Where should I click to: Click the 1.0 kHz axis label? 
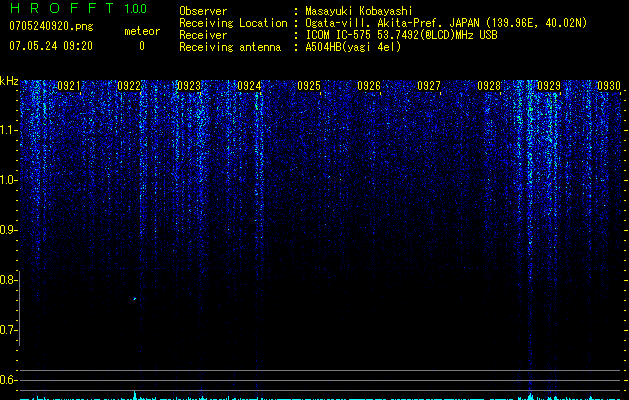(x=9, y=180)
